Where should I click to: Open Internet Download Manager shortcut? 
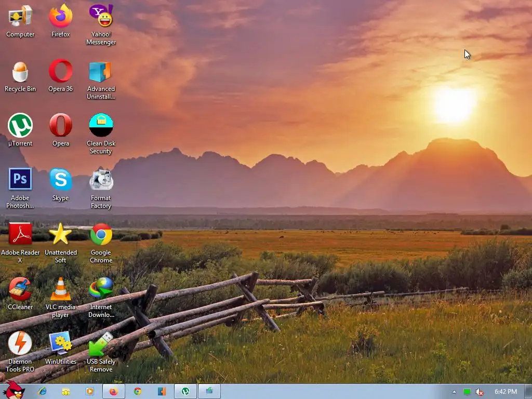point(101,298)
